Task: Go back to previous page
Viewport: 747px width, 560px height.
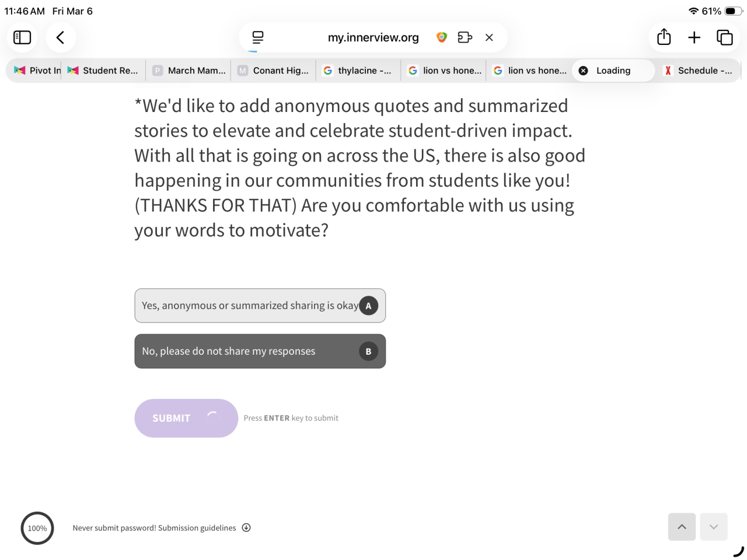Action: click(x=60, y=37)
